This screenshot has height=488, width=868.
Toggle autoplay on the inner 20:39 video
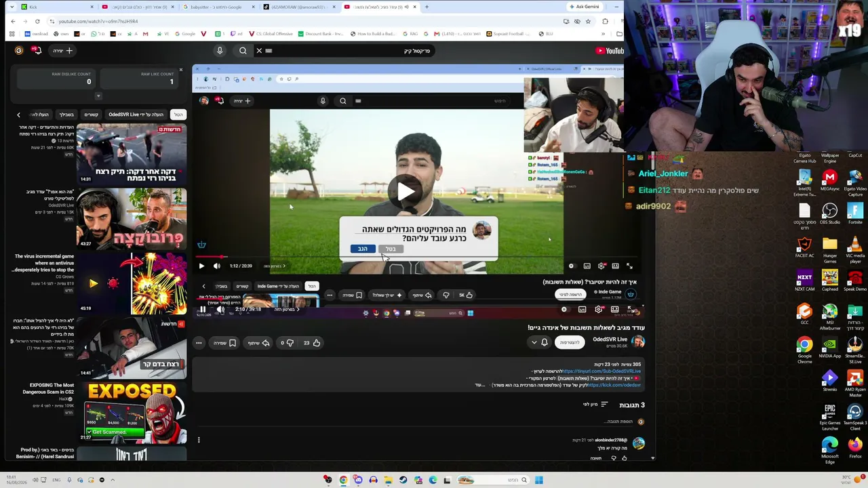click(x=572, y=266)
